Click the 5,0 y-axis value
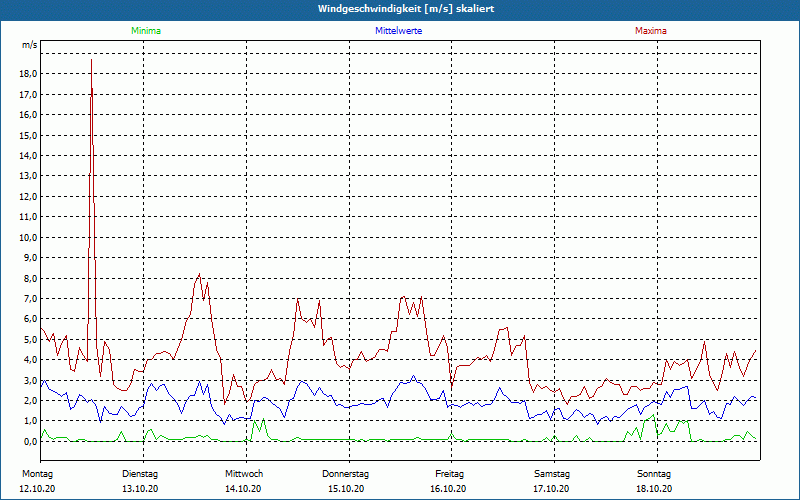 (30, 339)
